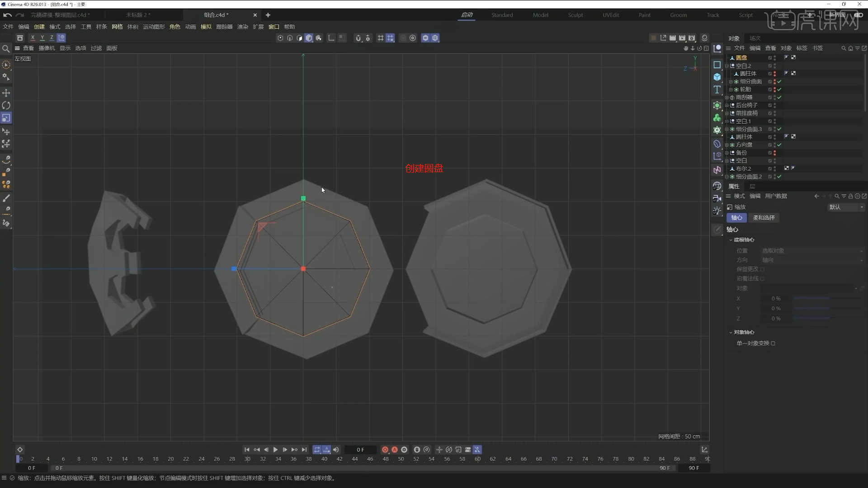Click the 轴心 button in the attributes panel

(736, 218)
